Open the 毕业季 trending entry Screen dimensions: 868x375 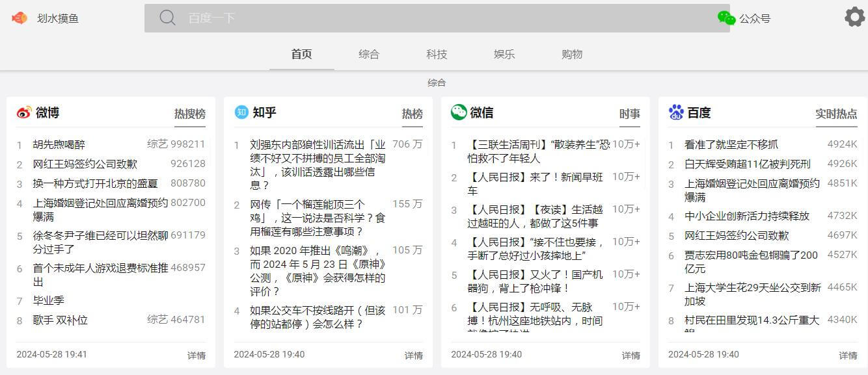pyautogui.click(x=49, y=300)
